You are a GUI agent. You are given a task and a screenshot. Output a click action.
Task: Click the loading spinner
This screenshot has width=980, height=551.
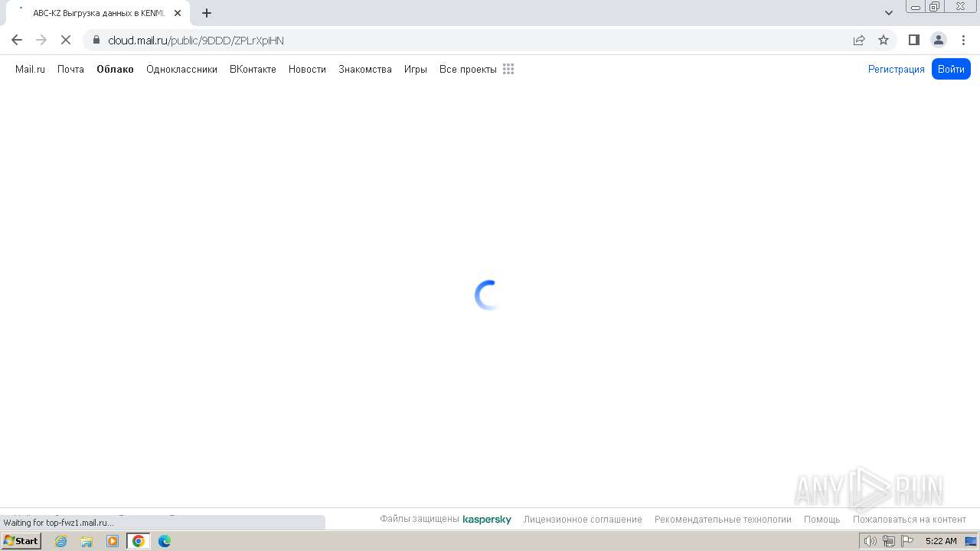click(x=488, y=295)
